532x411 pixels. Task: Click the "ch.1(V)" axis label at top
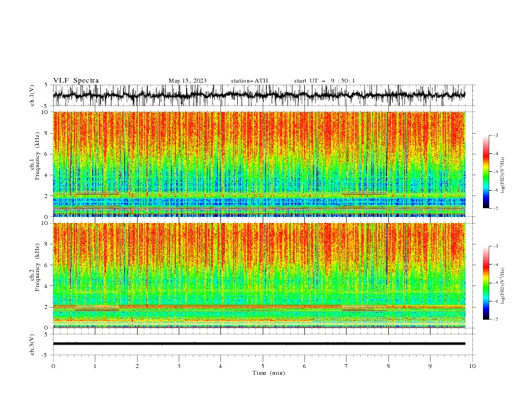tap(32, 95)
